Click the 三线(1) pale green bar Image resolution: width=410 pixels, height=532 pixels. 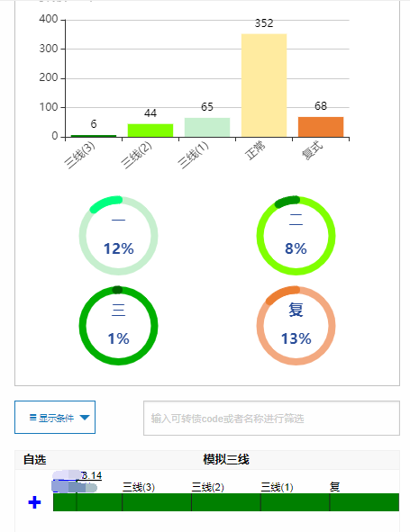(207, 127)
